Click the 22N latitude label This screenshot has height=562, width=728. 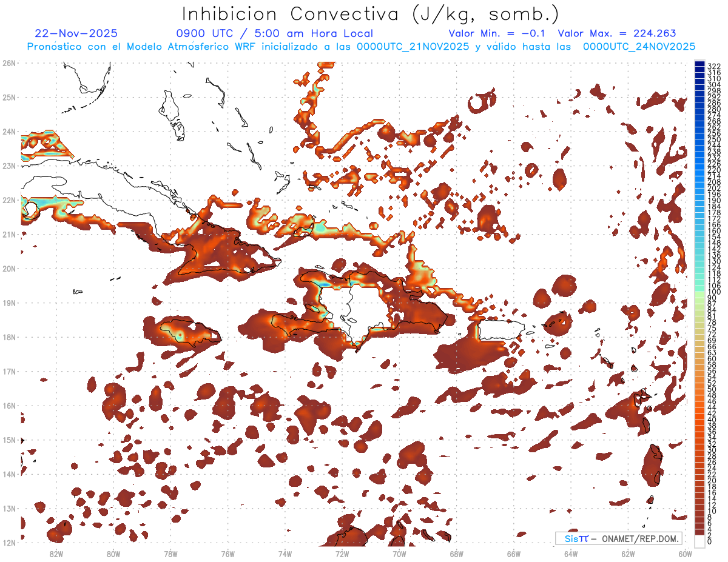(x=8, y=199)
